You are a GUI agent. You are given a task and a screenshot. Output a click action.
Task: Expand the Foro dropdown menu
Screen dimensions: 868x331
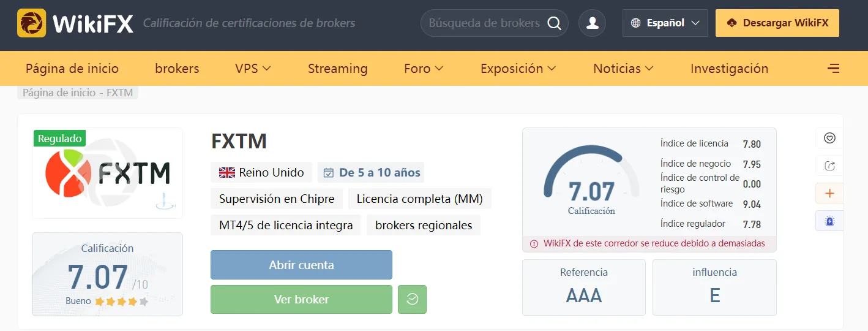click(x=424, y=68)
